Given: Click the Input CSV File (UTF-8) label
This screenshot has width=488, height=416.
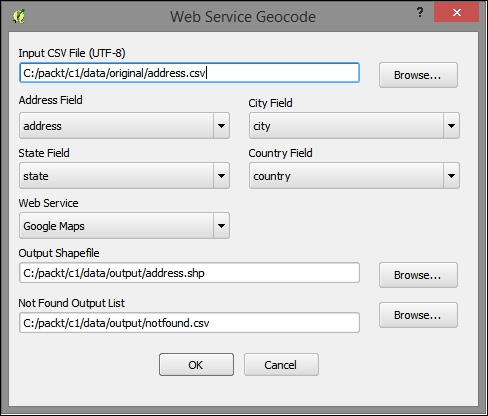Looking at the screenshot, I should pos(72,53).
